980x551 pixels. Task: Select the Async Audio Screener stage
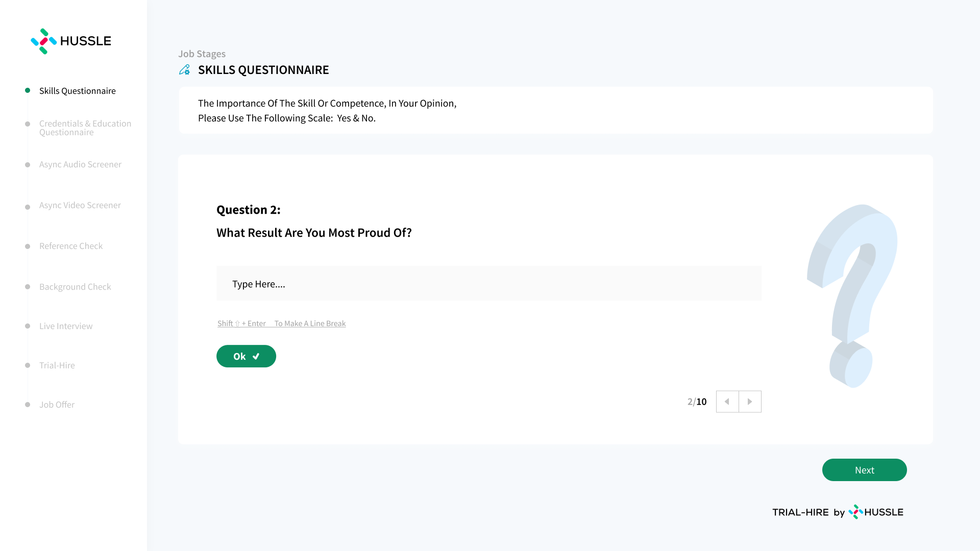(x=80, y=164)
